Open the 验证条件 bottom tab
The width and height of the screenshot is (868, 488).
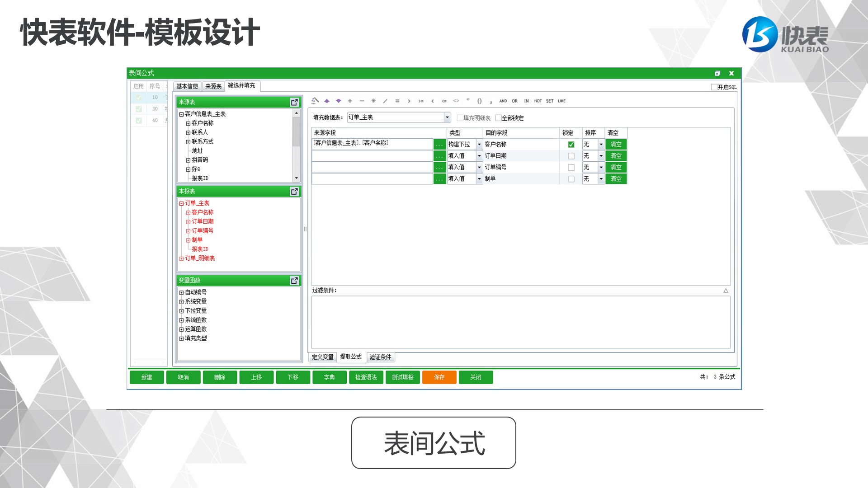click(380, 357)
